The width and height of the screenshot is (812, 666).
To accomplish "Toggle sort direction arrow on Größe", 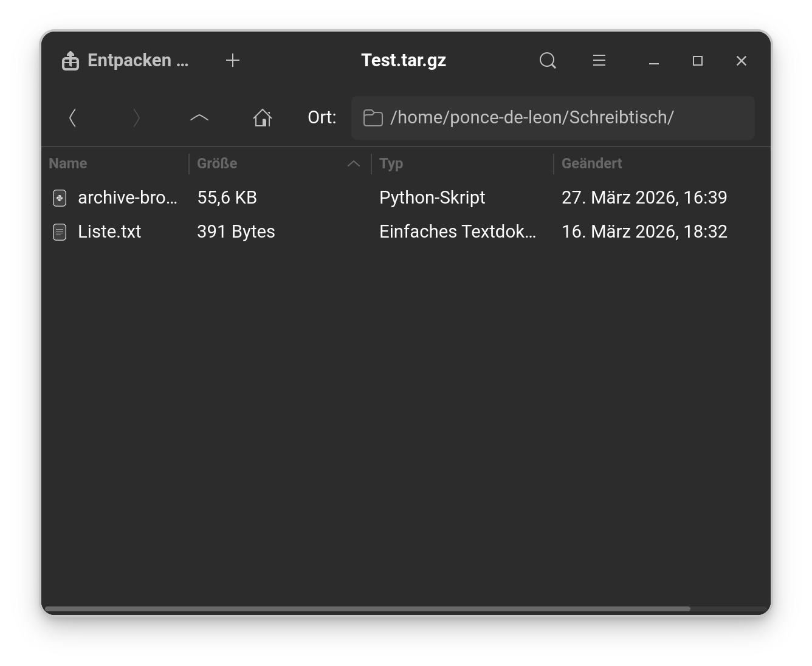I will click(354, 163).
